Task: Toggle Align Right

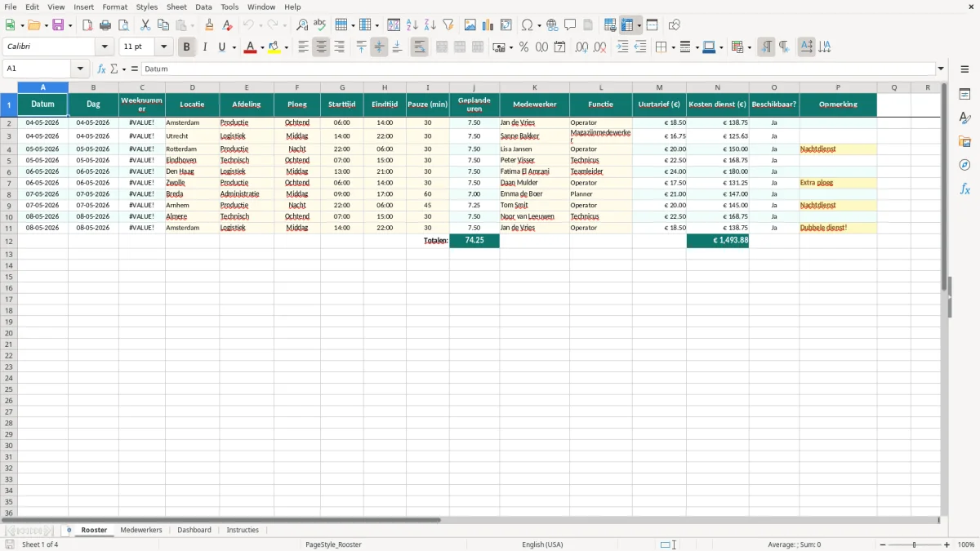Action: [x=339, y=47]
